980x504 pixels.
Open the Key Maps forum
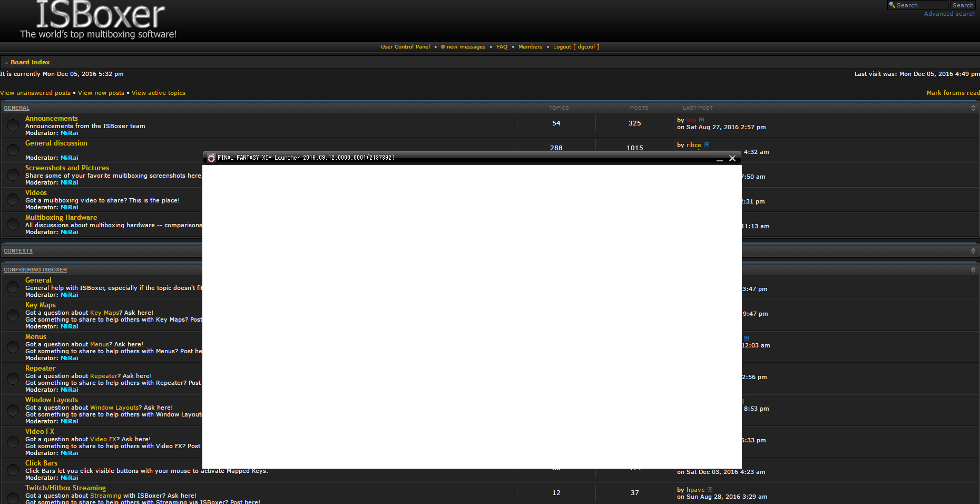[x=41, y=305]
